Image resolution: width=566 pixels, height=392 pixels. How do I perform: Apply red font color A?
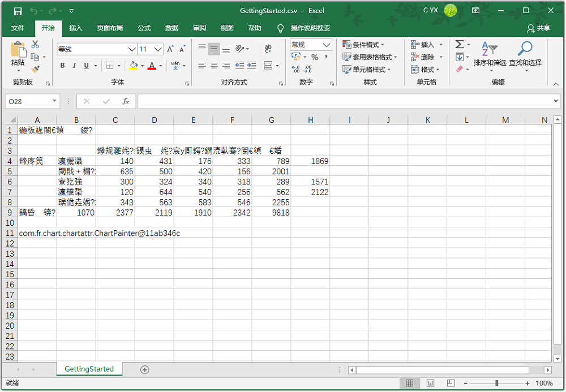pos(152,66)
